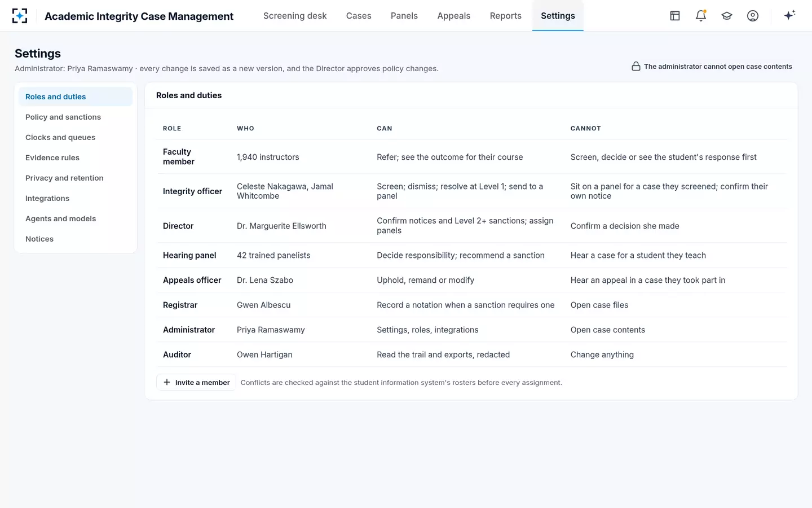The height and width of the screenshot is (508, 812).
Task: Click the Invite a member button
Action: click(196, 382)
